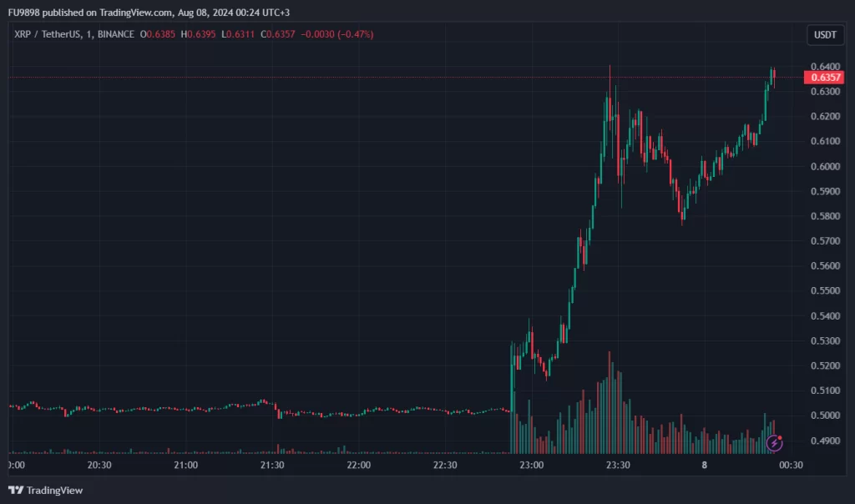Click the 0.5700 price scale label
Viewport: 855px width, 504px height.
pos(824,241)
